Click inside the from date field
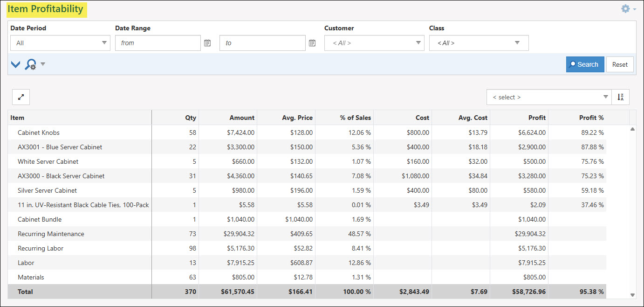 click(158, 42)
